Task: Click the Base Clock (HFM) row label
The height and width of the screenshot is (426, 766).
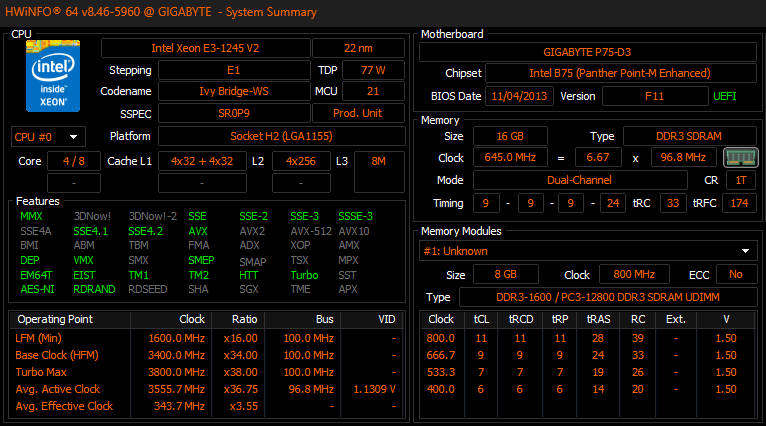Action: [57, 355]
